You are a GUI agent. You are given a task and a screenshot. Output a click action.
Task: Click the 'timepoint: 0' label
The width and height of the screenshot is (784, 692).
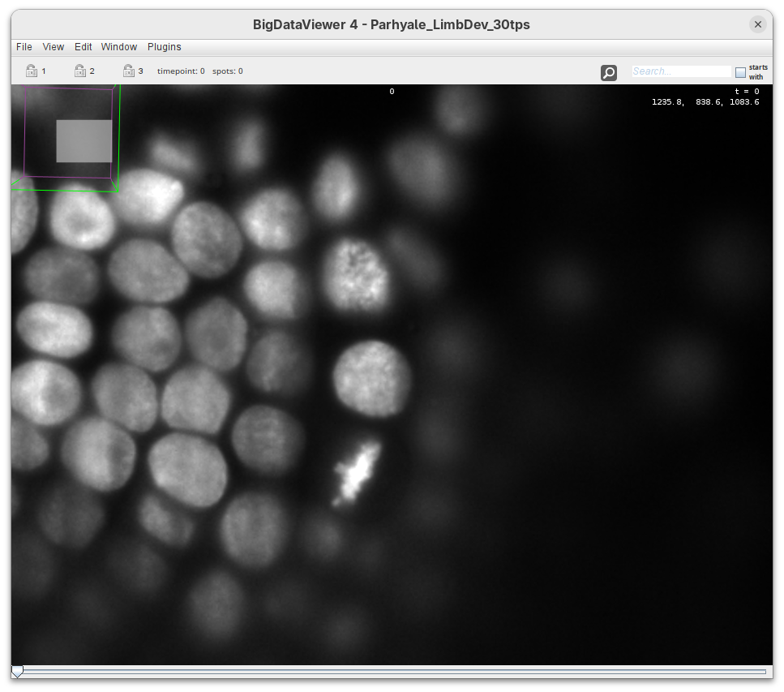181,71
